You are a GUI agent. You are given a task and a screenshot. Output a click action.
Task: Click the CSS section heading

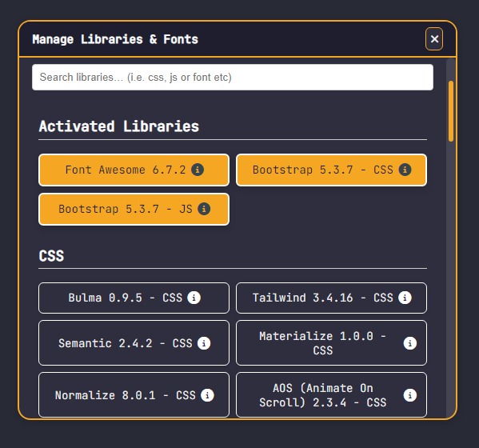(x=51, y=256)
